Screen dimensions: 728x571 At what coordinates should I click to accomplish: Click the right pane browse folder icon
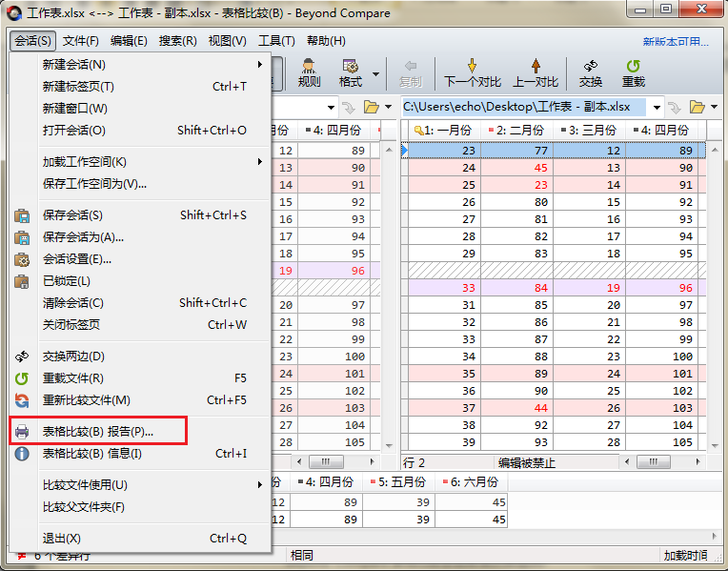(697, 108)
